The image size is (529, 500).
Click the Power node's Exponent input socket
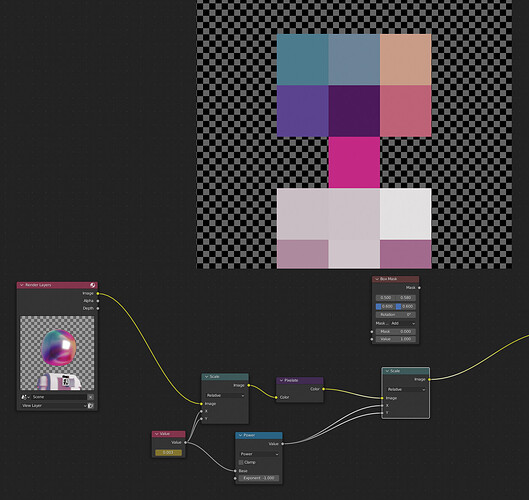[x=235, y=478]
